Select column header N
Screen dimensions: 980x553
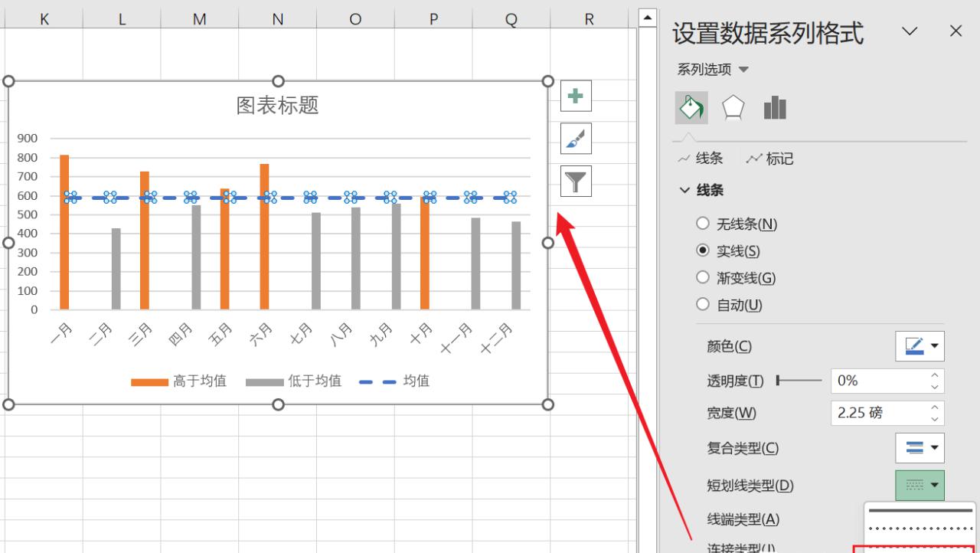pos(278,19)
